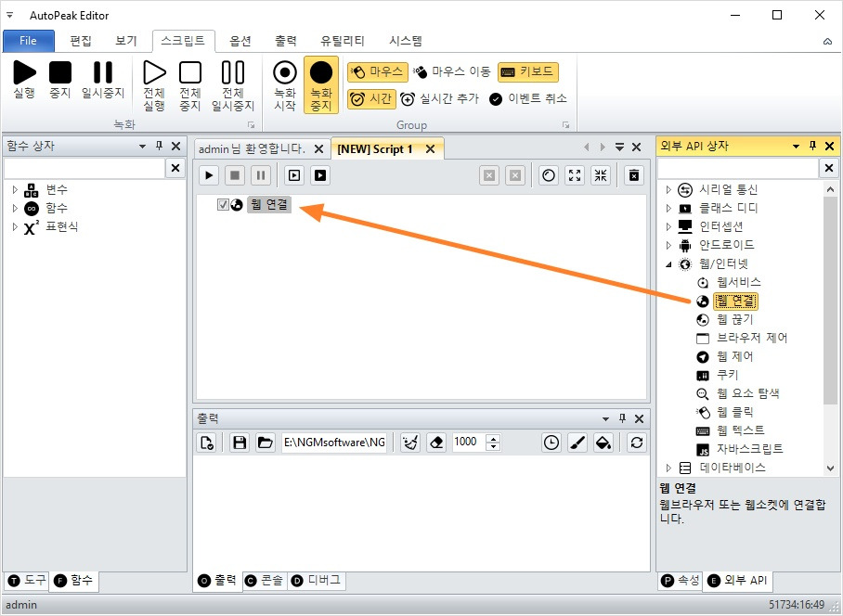The image size is (843, 616).
Task: Switch to 콘솔 bottom tab
Action: click(x=264, y=581)
